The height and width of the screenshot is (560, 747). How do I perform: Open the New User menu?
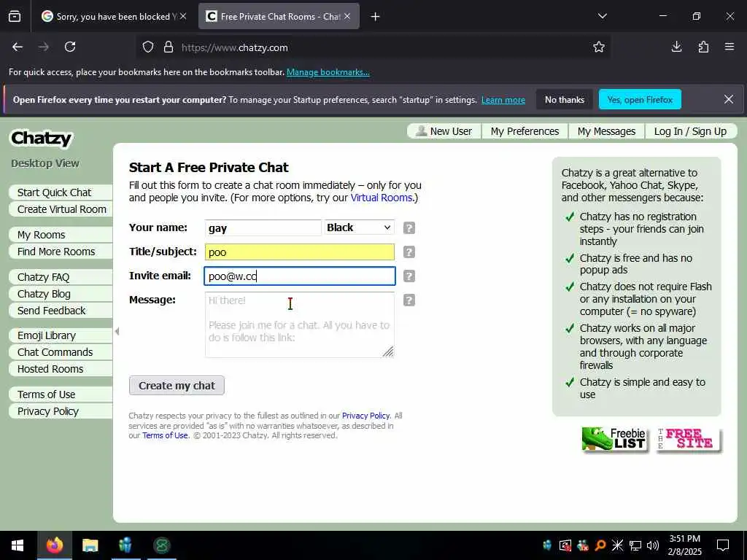tap(444, 131)
